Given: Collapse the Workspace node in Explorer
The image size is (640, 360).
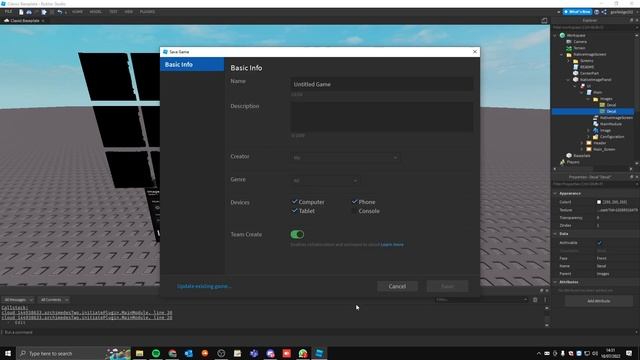Looking at the screenshot, I should point(555,36).
